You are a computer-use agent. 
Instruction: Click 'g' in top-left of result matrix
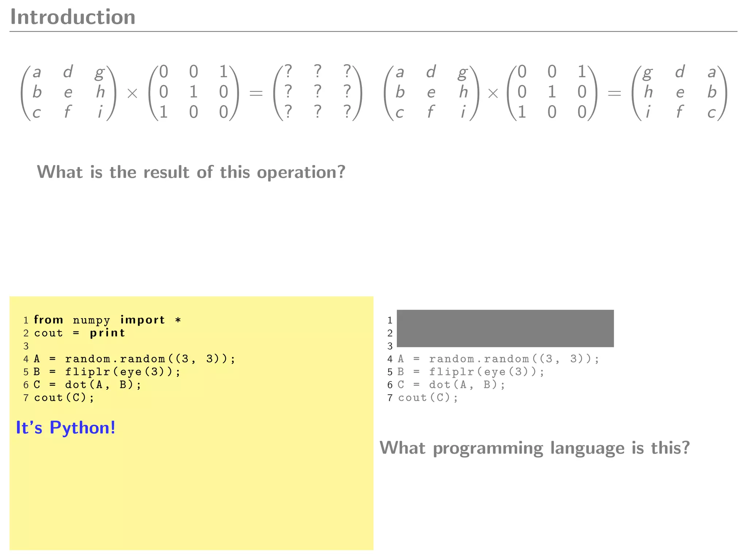pyautogui.click(x=647, y=72)
